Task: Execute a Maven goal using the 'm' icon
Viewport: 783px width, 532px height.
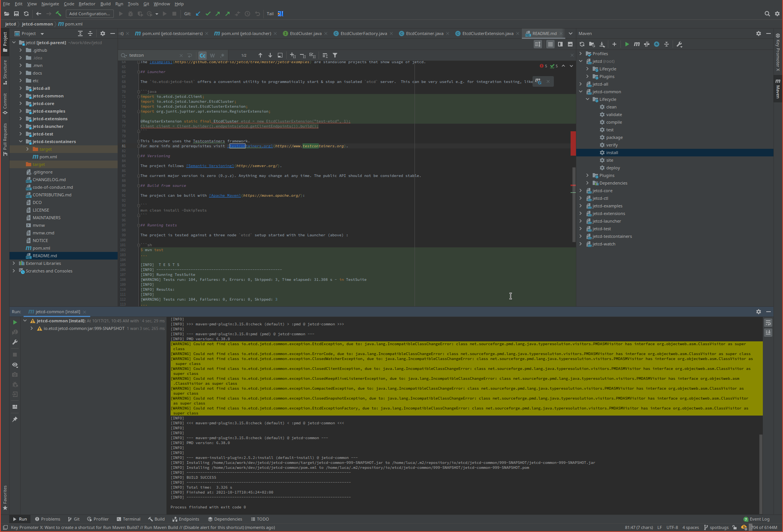Action: pyautogui.click(x=637, y=44)
